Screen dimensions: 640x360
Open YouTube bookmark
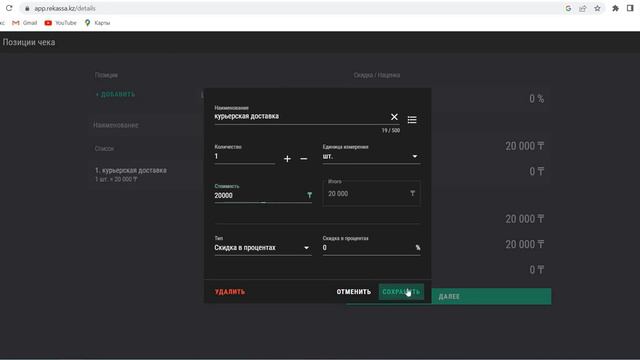coord(60,23)
